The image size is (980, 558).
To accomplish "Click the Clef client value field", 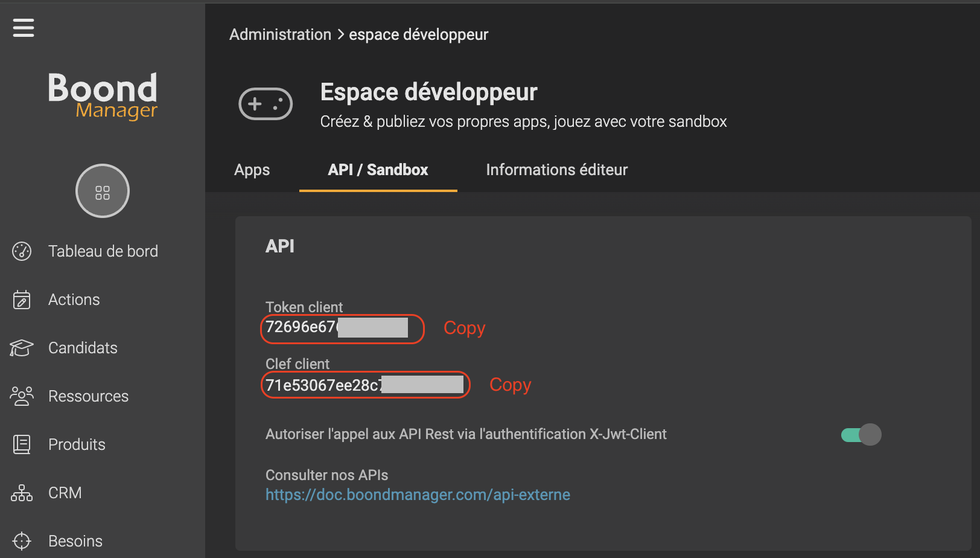I will (x=365, y=385).
